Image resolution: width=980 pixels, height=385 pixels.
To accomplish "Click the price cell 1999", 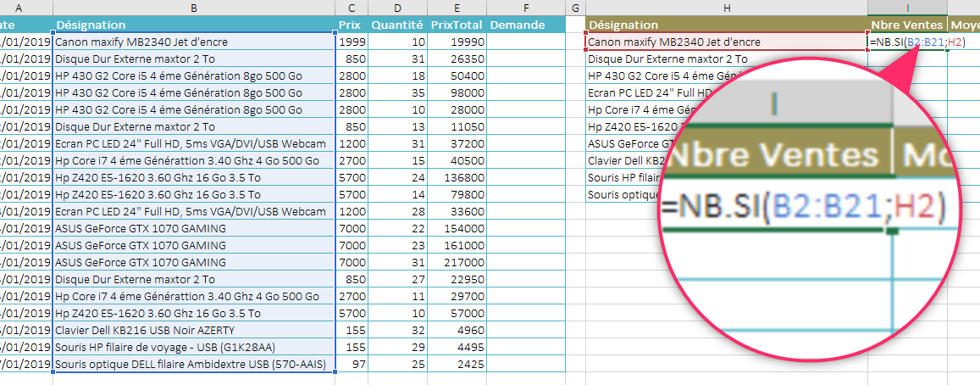I will tap(352, 42).
